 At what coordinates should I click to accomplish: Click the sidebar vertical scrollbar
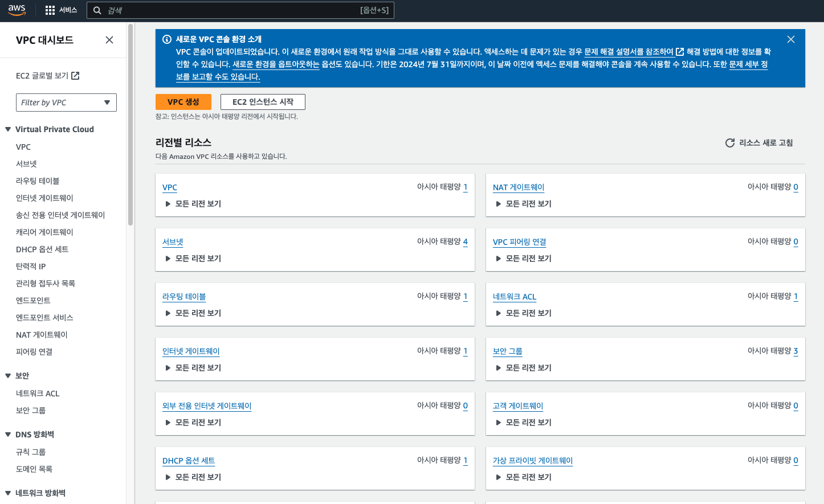(130, 125)
